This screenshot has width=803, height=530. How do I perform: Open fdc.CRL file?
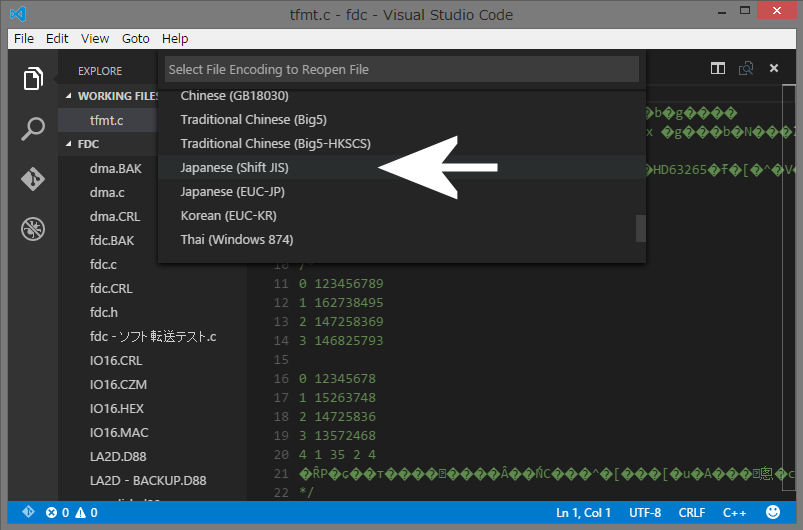[x=111, y=288]
